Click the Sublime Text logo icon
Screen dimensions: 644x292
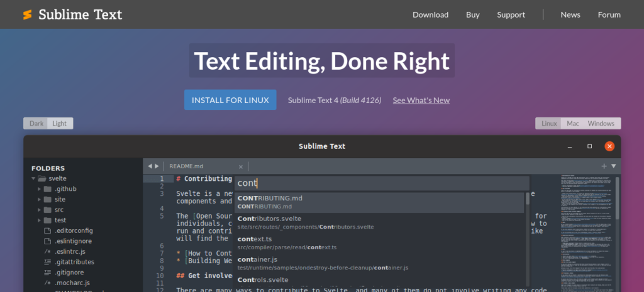pyautogui.click(x=28, y=15)
